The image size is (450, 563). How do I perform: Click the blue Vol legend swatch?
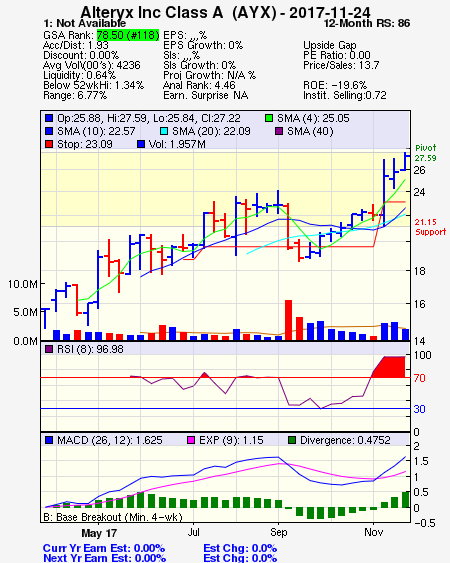point(141,144)
